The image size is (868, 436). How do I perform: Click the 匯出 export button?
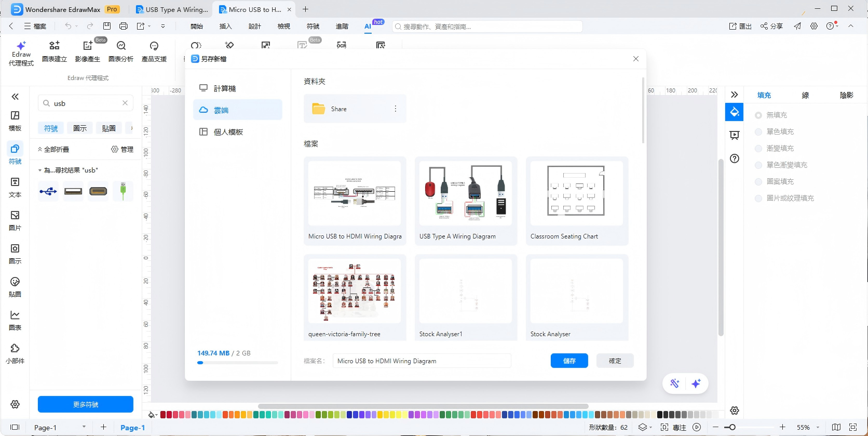coord(741,26)
